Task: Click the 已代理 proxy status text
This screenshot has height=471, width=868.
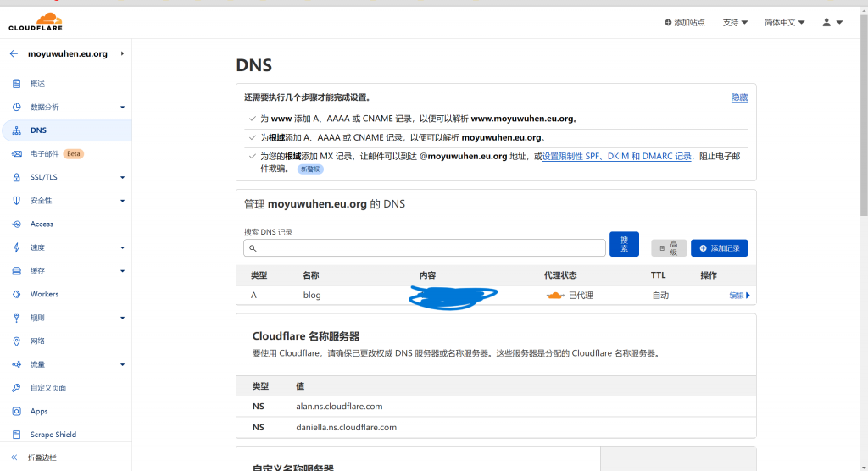Action: [581, 296]
